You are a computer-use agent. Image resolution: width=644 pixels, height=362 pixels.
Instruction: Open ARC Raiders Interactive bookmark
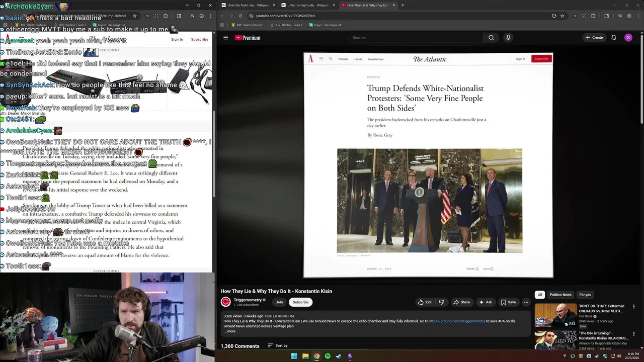(248, 25)
